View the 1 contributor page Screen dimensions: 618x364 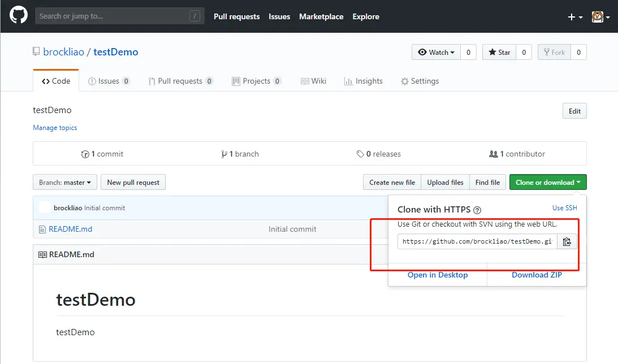point(517,154)
